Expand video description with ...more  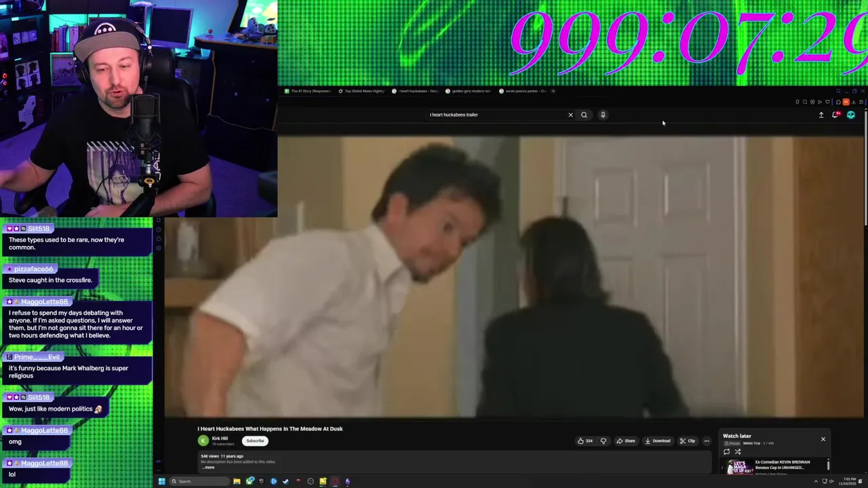click(209, 467)
